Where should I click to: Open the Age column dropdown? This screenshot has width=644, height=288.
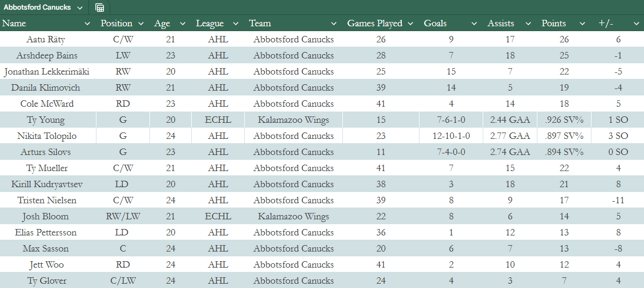(x=183, y=24)
